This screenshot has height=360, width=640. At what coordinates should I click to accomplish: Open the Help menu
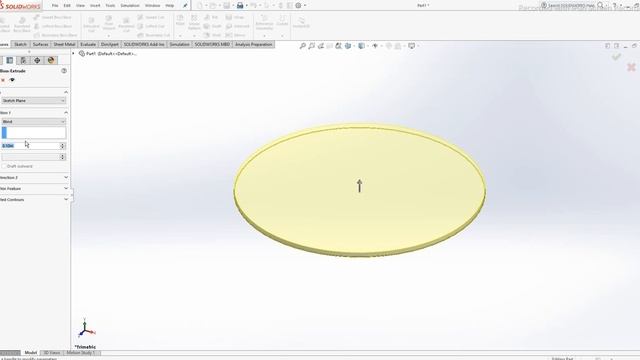coord(170,6)
